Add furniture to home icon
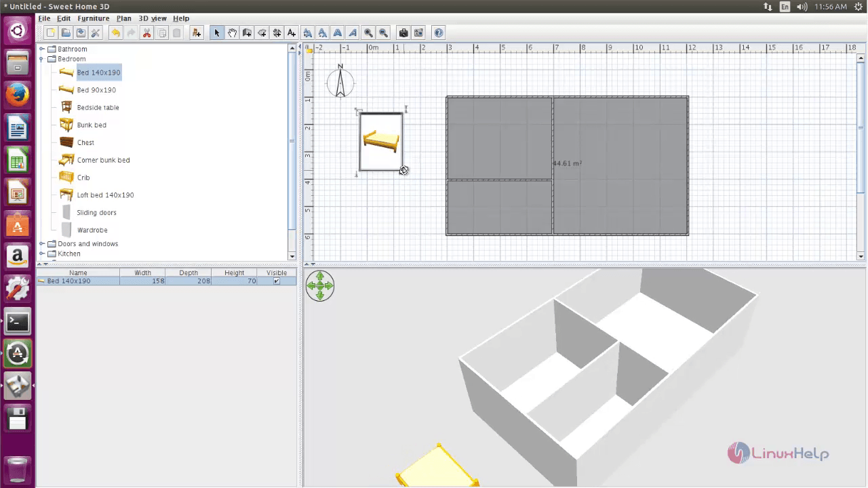 coord(196,33)
